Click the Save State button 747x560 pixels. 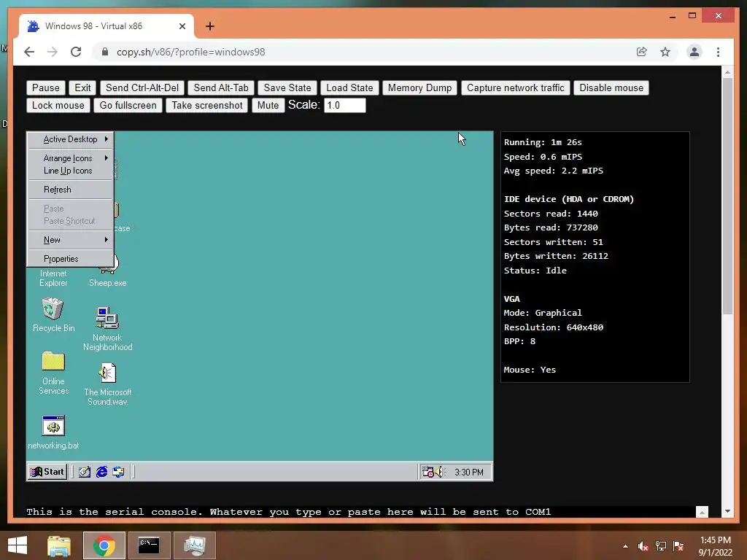[287, 87]
